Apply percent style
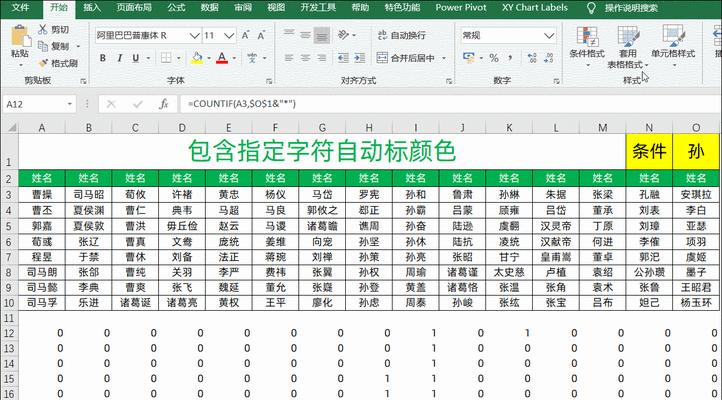This screenshot has width=722, height=400. click(x=494, y=58)
